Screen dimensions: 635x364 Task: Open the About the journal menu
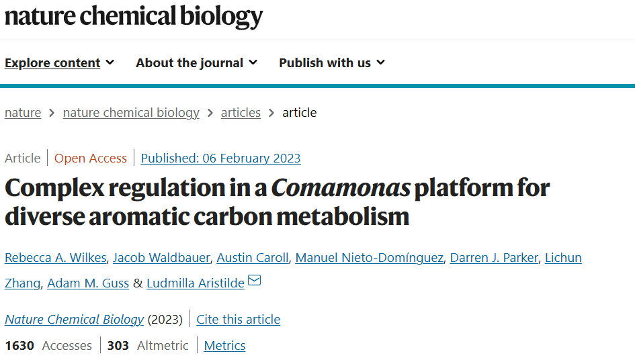pyautogui.click(x=196, y=62)
